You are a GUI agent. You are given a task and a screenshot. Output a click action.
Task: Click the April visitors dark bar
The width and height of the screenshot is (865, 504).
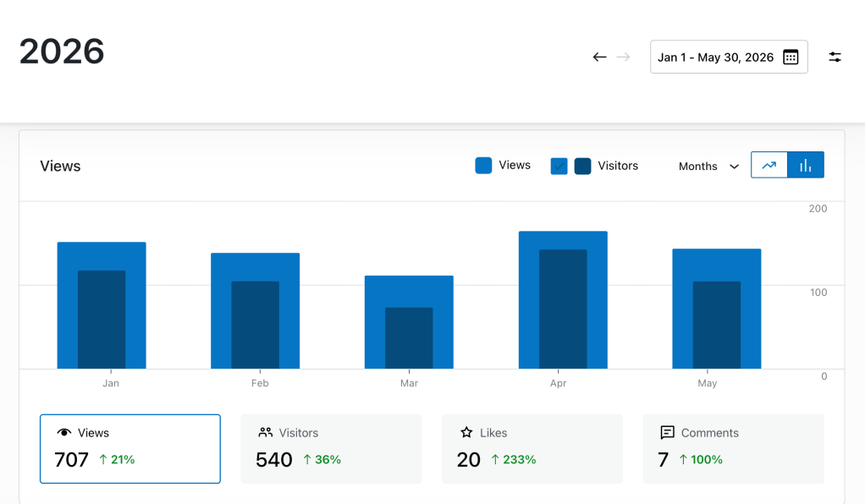[x=563, y=309]
